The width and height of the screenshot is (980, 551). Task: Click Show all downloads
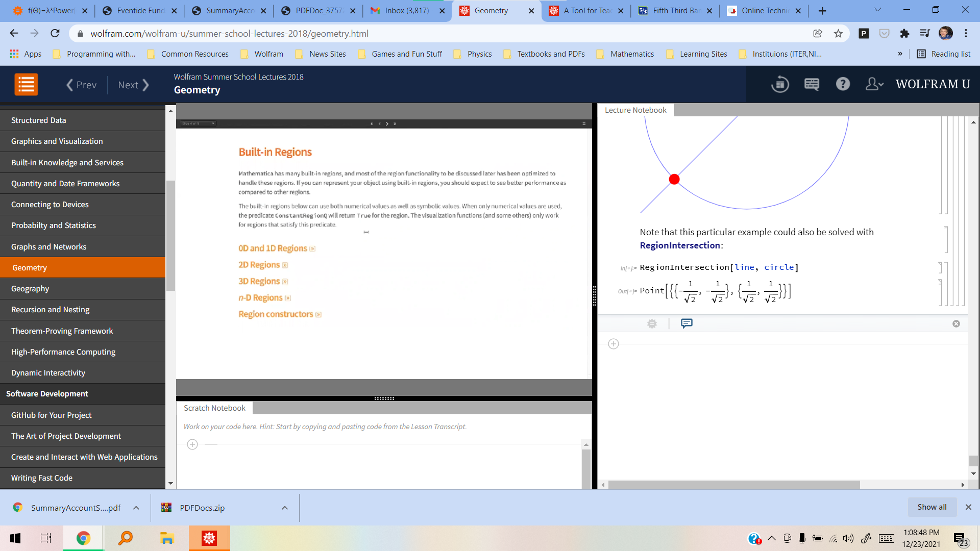[x=932, y=507]
